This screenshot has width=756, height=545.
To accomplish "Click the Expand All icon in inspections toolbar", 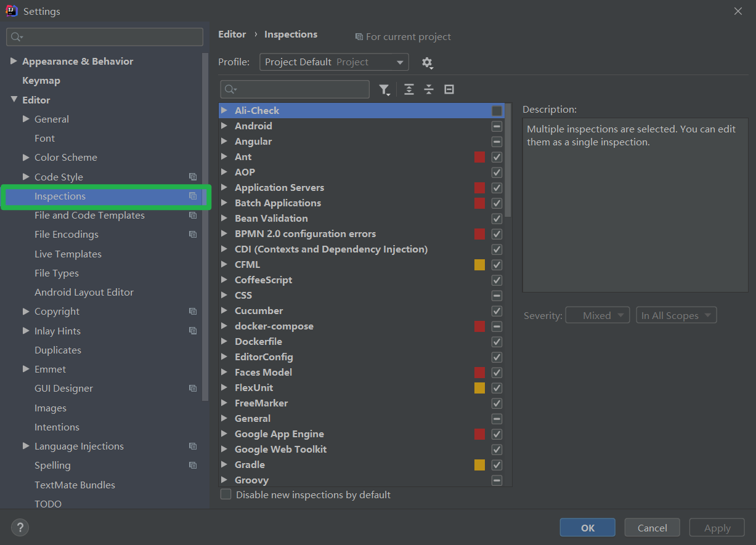I will tap(408, 90).
